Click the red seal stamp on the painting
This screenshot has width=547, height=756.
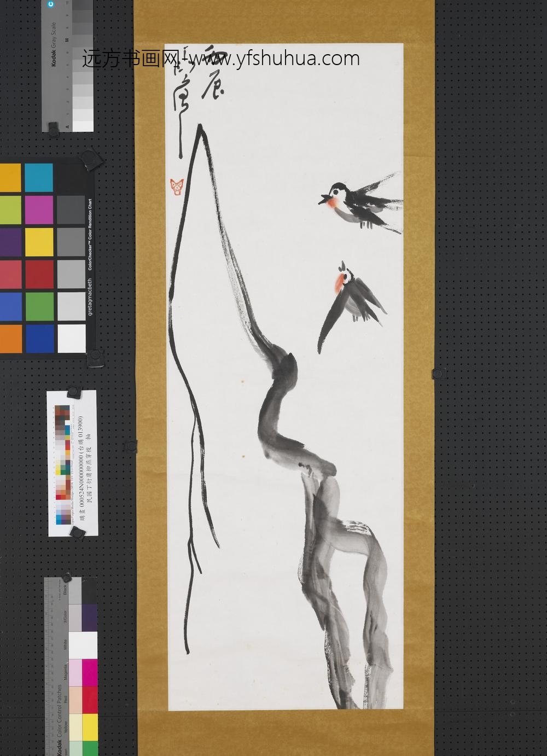coord(177,187)
